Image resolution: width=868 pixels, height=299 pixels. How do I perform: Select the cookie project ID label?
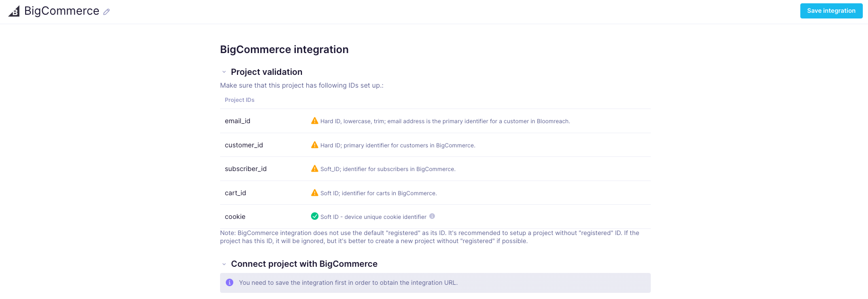coord(235,217)
